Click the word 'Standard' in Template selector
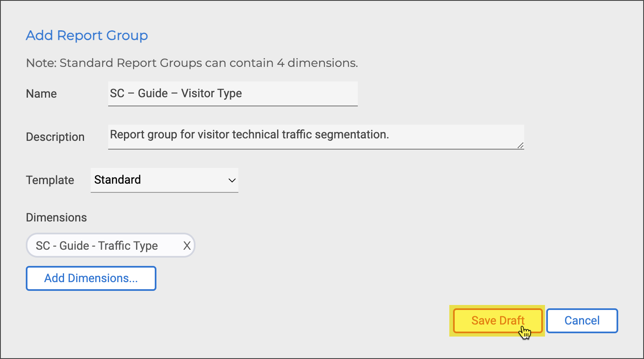 pos(117,180)
